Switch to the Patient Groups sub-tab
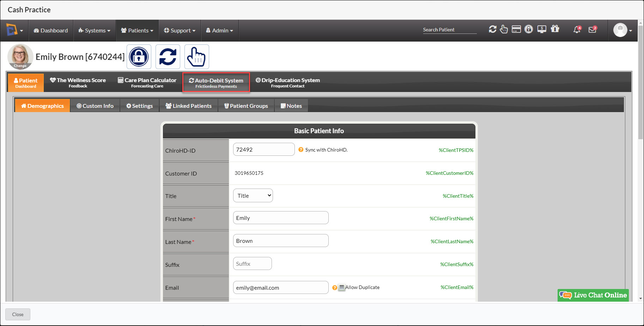644x326 pixels. pos(246,106)
